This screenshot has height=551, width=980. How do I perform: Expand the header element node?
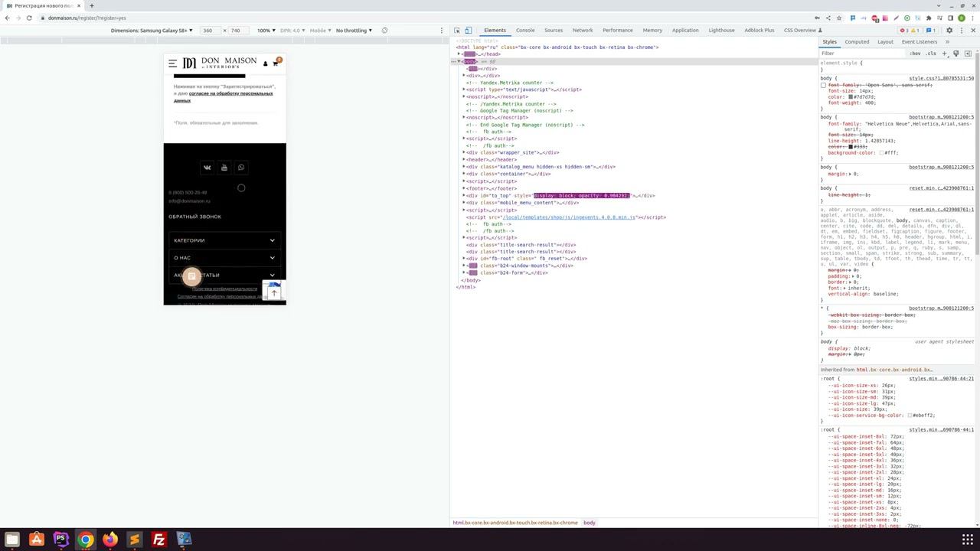click(x=464, y=159)
